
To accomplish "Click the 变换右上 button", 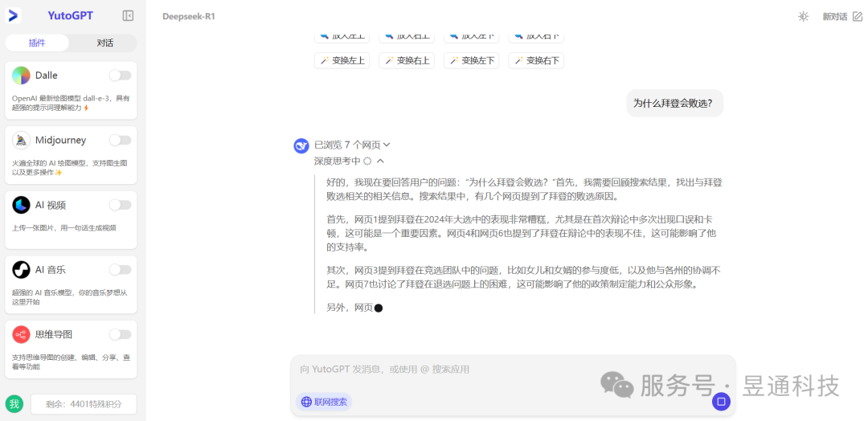I will click(407, 60).
